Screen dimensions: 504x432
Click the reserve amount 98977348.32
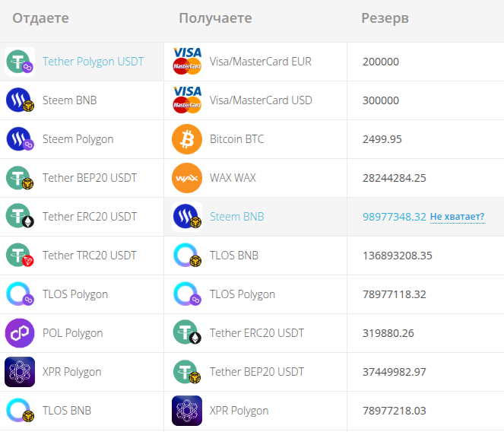[x=394, y=217]
